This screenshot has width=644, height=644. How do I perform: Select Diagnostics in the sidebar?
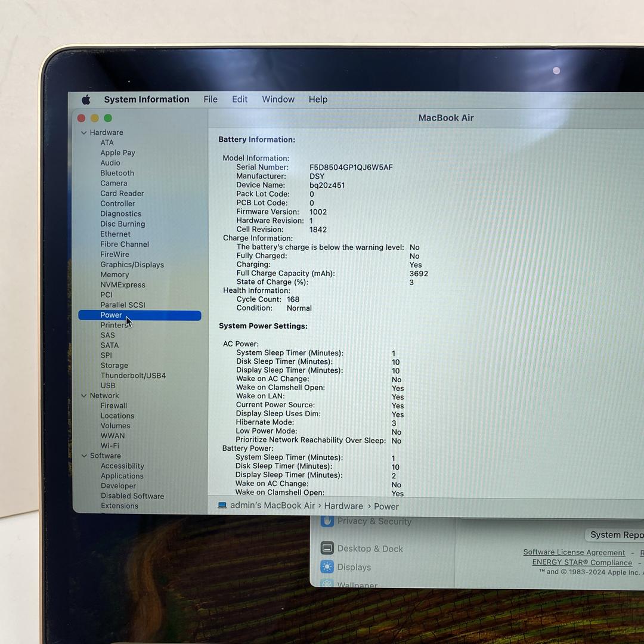[120, 214]
